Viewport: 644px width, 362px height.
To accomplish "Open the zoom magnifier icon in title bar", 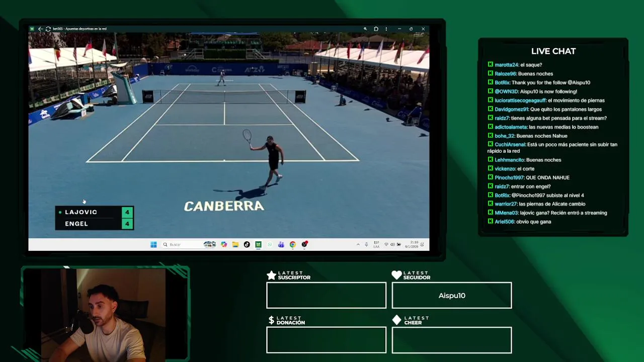I will 365,29.
